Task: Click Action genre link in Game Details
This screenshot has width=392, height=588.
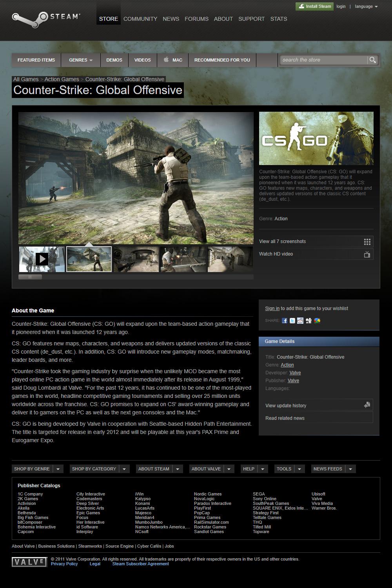Action: (287, 365)
